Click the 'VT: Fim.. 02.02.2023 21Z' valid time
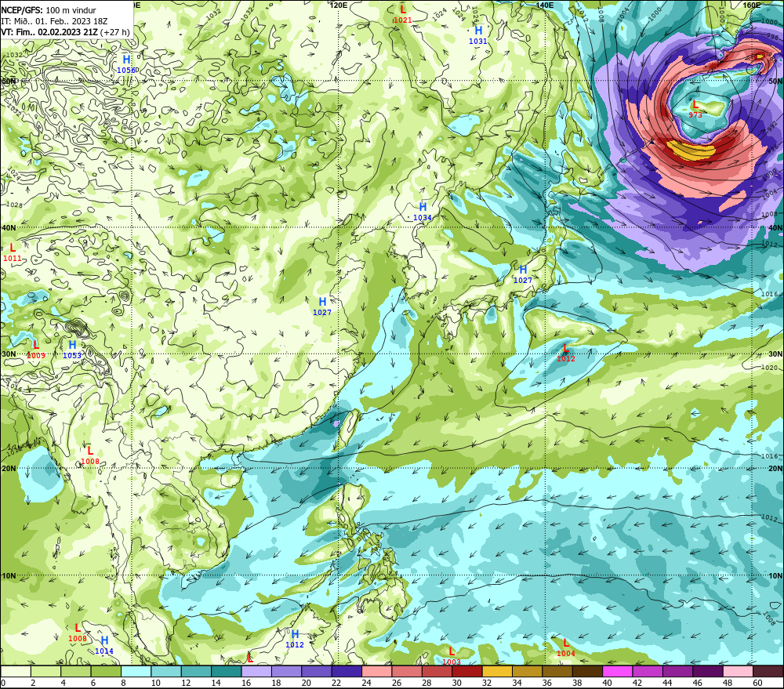Image resolution: width=784 pixels, height=689 pixels. click(x=49, y=32)
